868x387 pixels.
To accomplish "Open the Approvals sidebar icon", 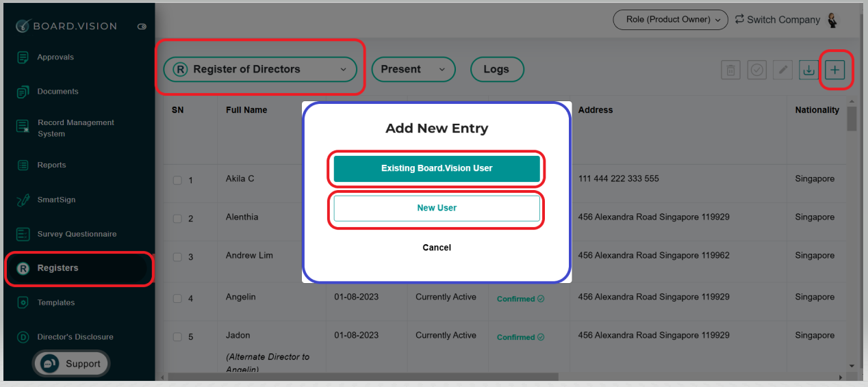I will (x=23, y=57).
